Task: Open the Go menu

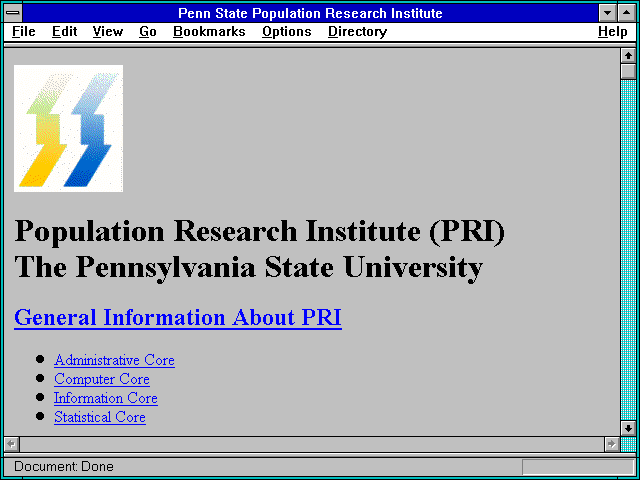Action: click(x=148, y=32)
